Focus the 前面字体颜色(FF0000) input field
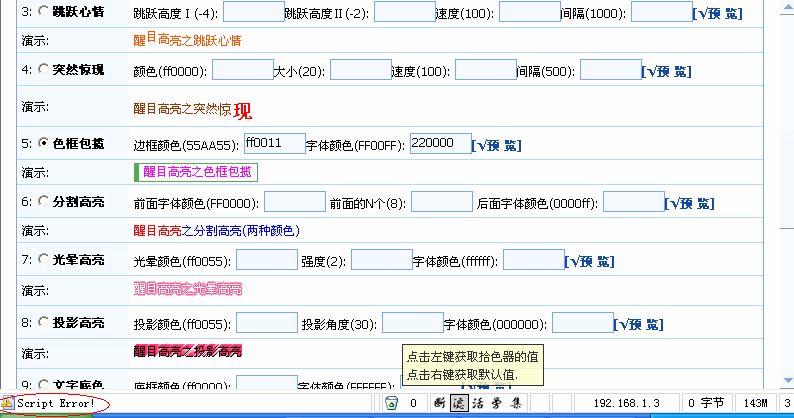The width and height of the screenshot is (794, 418). [x=295, y=202]
